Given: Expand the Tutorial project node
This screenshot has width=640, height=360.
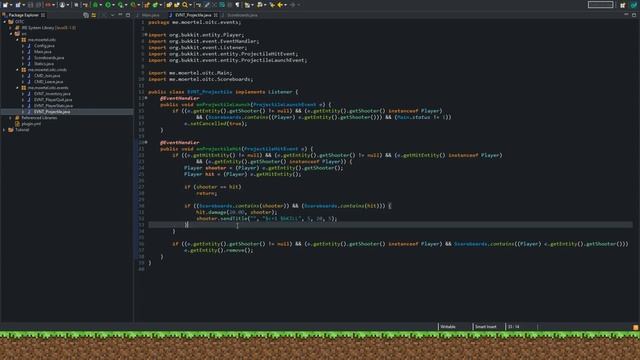Looking at the screenshot, I should [5, 130].
